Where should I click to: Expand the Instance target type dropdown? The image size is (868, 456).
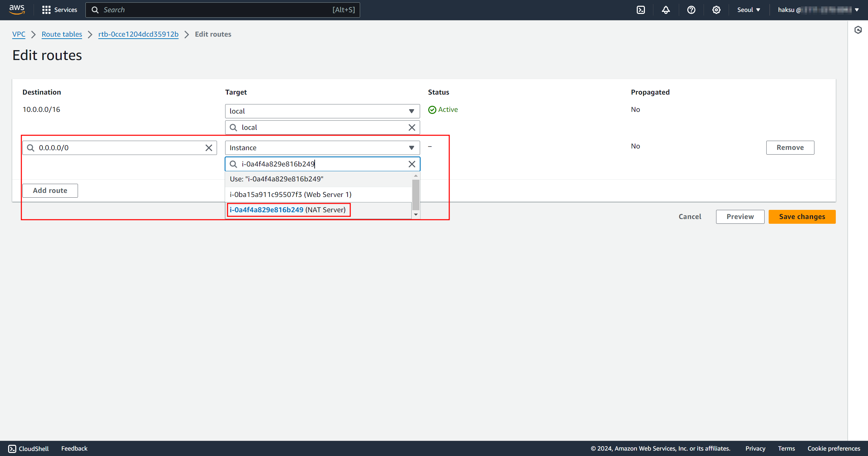click(322, 148)
